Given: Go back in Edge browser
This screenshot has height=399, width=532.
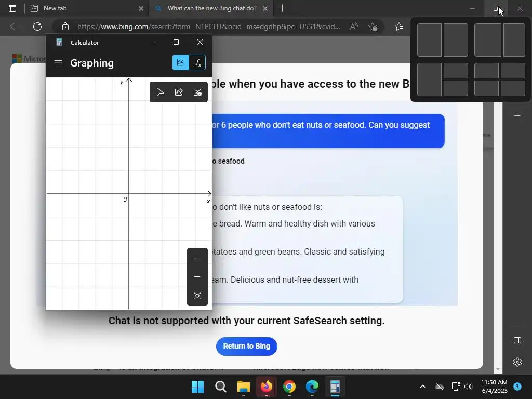Looking at the screenshot, I should coord(14,26).
